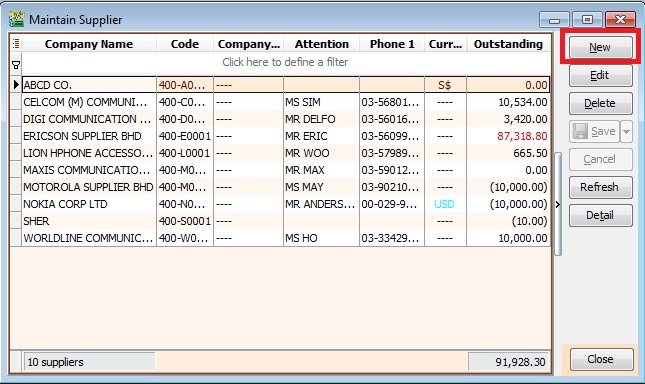Screen dimensions: 645x384
Task: Sort by Outstanding column header
Action: click(x=508, y=44)
